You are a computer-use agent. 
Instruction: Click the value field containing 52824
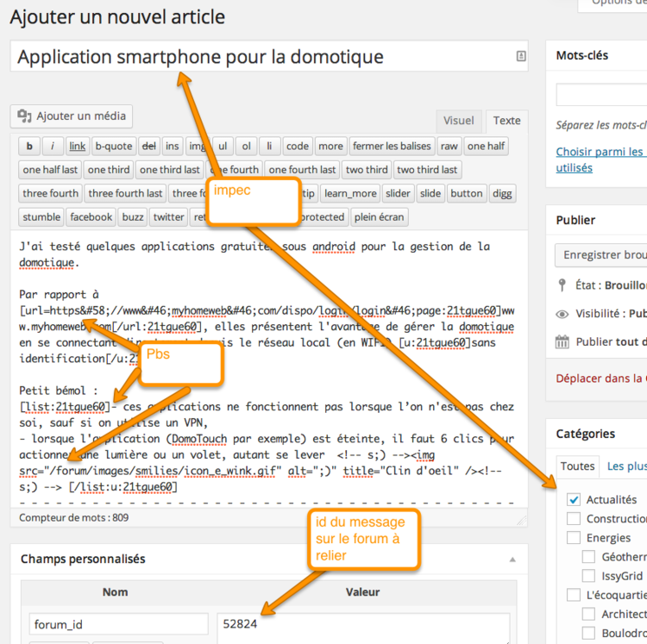[363, 628]
